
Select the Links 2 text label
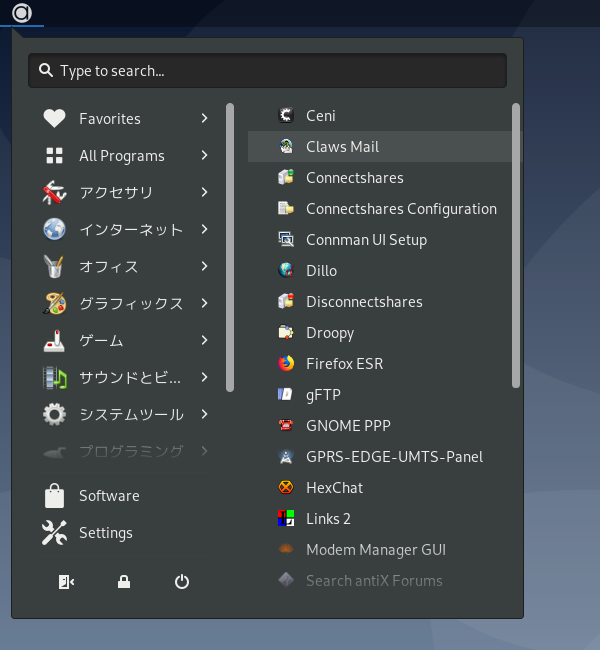click(x=328, y=519)
